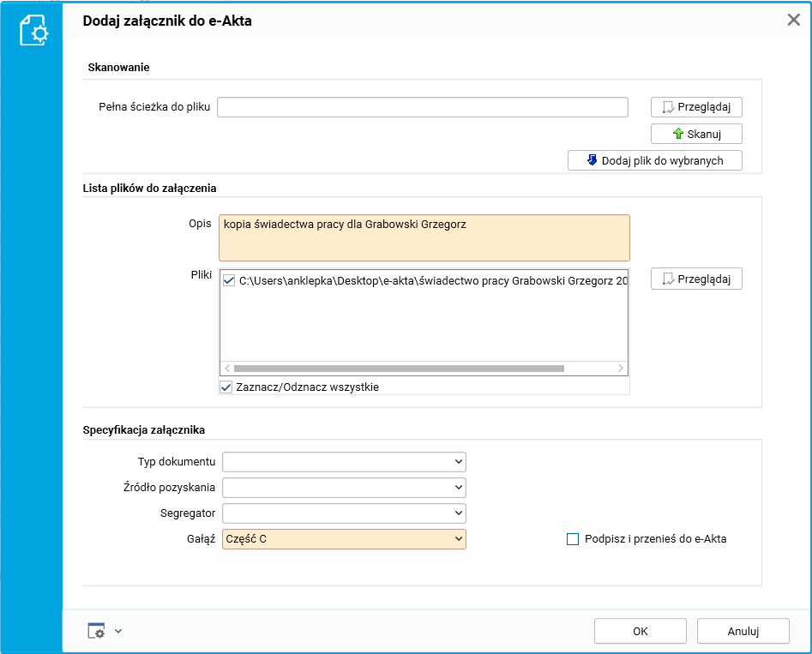812x654 pixels.
Task: Toggle Zaznacz/Odznacz wszystkie checkbox
Action: coord(227,387)
